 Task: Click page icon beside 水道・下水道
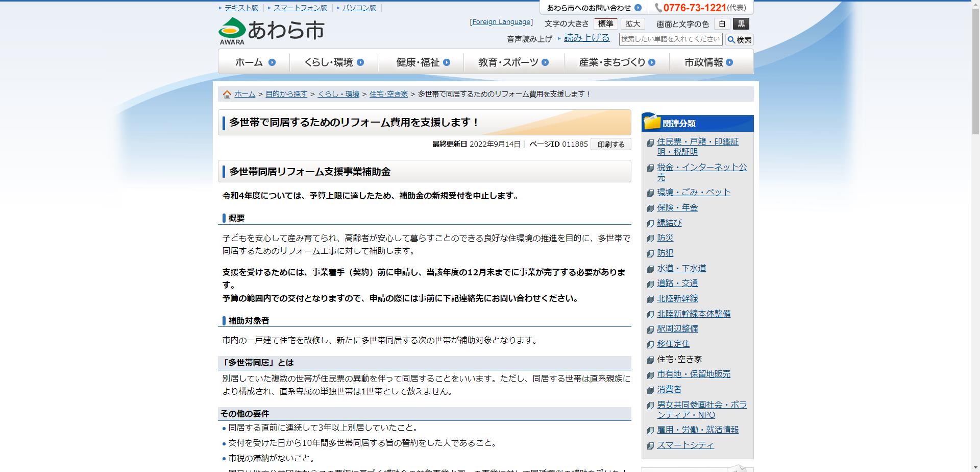tap(650, 269)
